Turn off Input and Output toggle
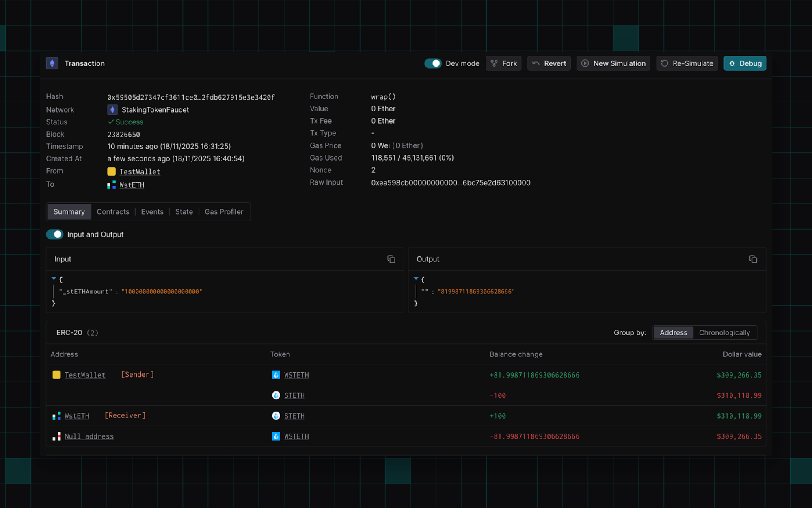This screenshot has height=508, width=812. click(55, 234)
